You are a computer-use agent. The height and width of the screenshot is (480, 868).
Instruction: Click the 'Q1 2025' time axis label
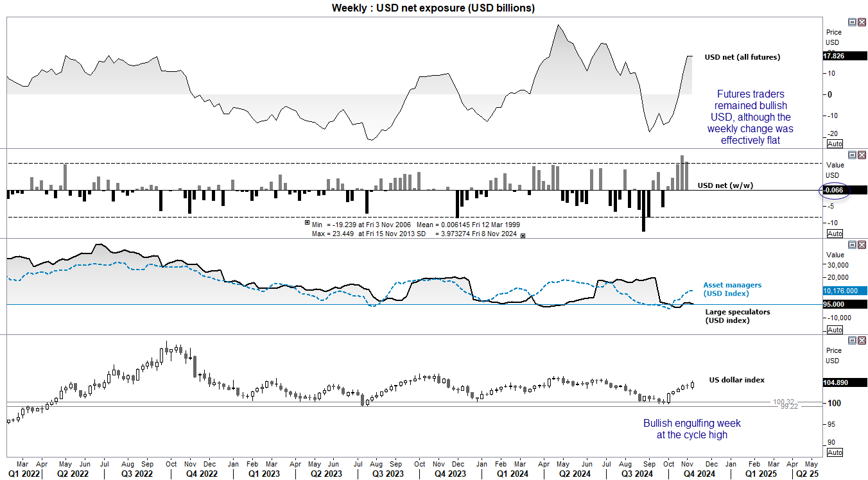[760, 474]
